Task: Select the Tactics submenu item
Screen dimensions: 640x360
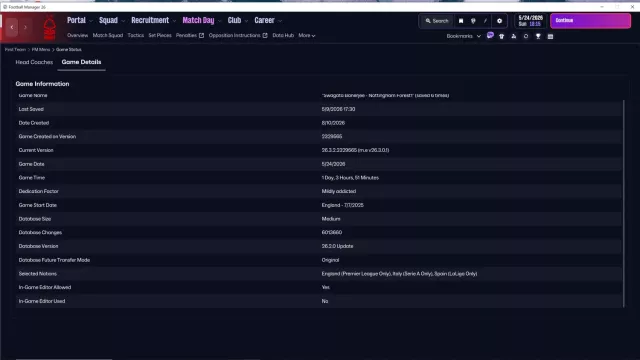Action: click(136, 36)
